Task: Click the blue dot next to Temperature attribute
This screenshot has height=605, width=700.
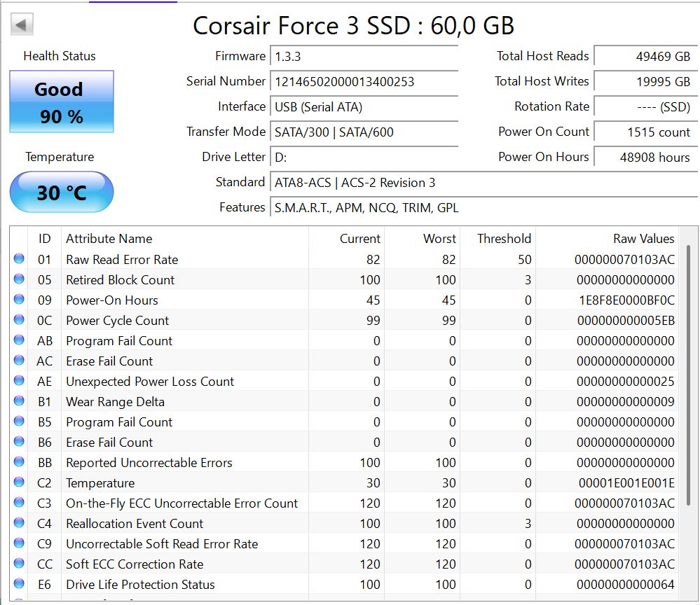Action: (19, 482)
